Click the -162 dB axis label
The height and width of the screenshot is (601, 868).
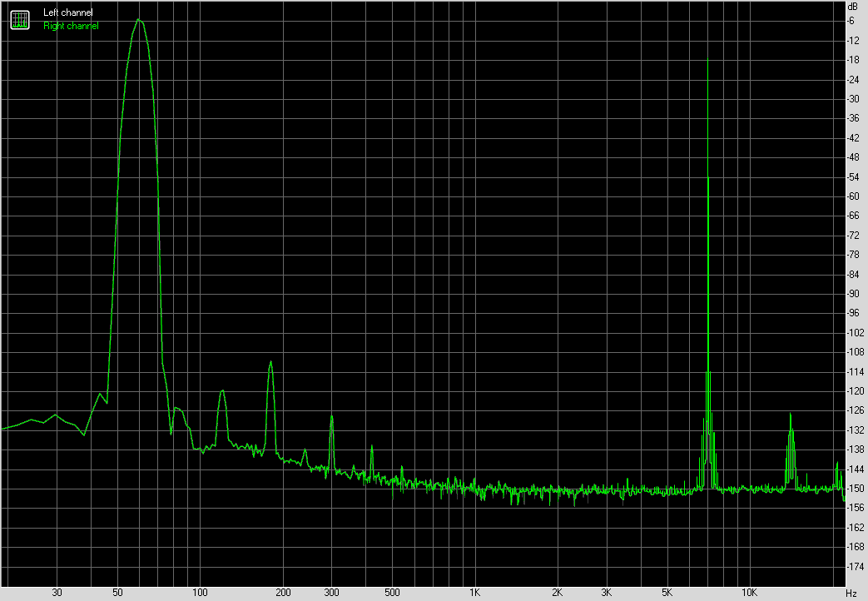point(856,527)
